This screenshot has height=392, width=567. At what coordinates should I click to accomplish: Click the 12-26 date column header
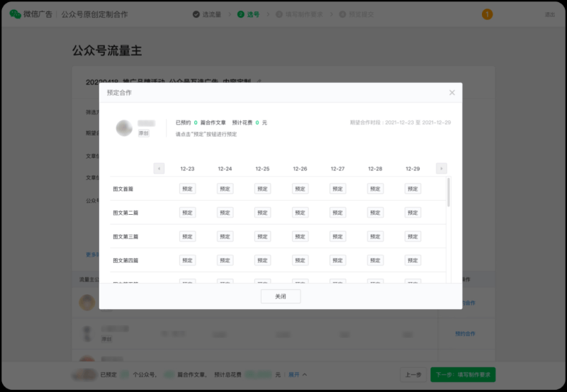[300, 169]
